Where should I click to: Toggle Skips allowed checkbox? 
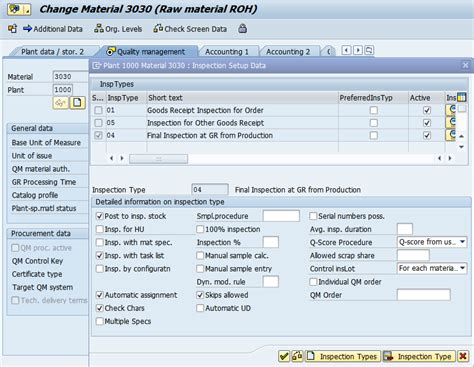coord(200,295)
